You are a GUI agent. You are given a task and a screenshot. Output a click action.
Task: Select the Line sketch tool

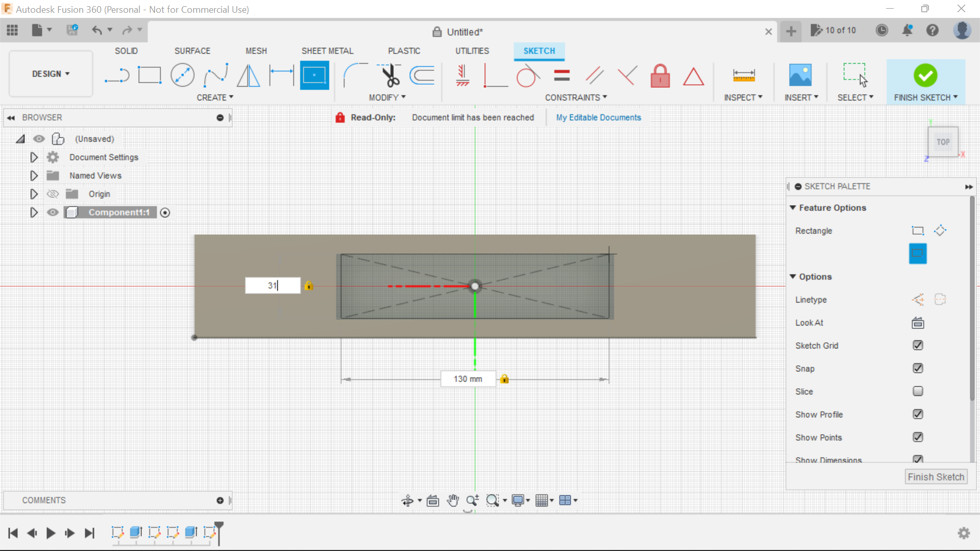pos(116,74)
